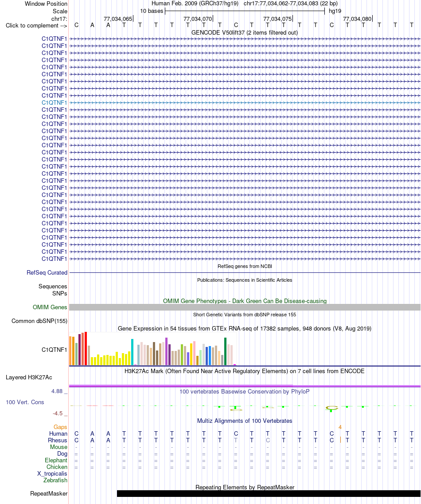
Task: Click the orange gap count '4'
Action: (340, 427)
